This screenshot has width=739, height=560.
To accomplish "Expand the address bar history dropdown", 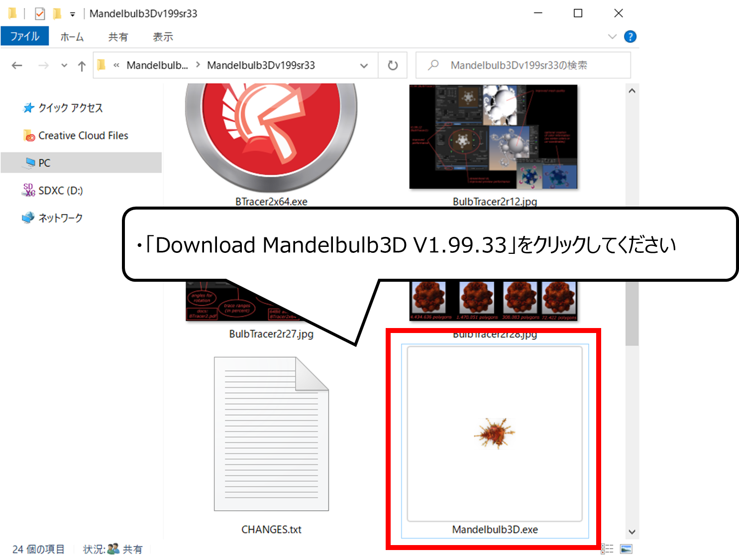I will pyautogui.click(x=364, y=66).
